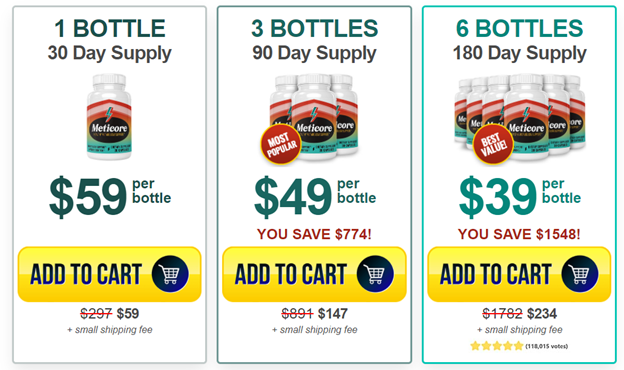624x370 pixels.
Task: Click the $39 per bottle price
Action: 520,197
